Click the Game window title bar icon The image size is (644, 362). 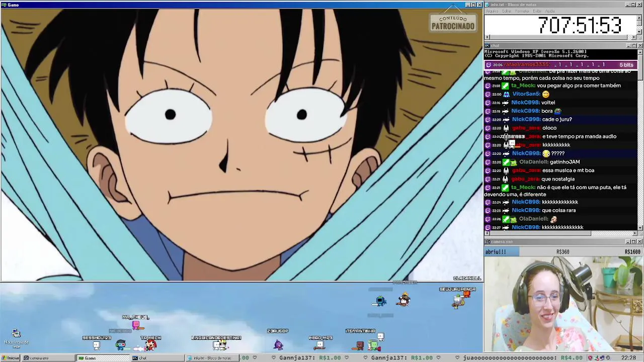(4, 5)
